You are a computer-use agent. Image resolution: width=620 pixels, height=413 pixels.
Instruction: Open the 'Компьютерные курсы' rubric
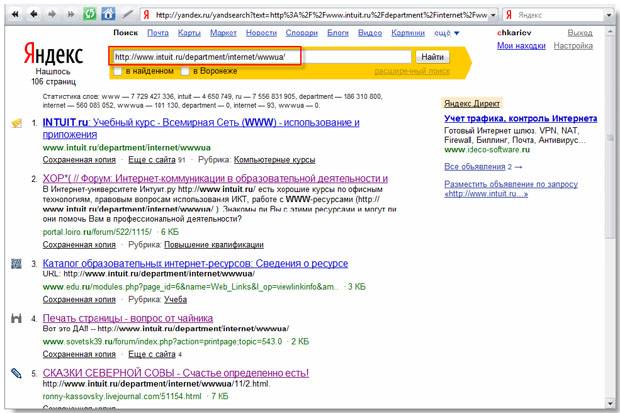coord(274,160)
